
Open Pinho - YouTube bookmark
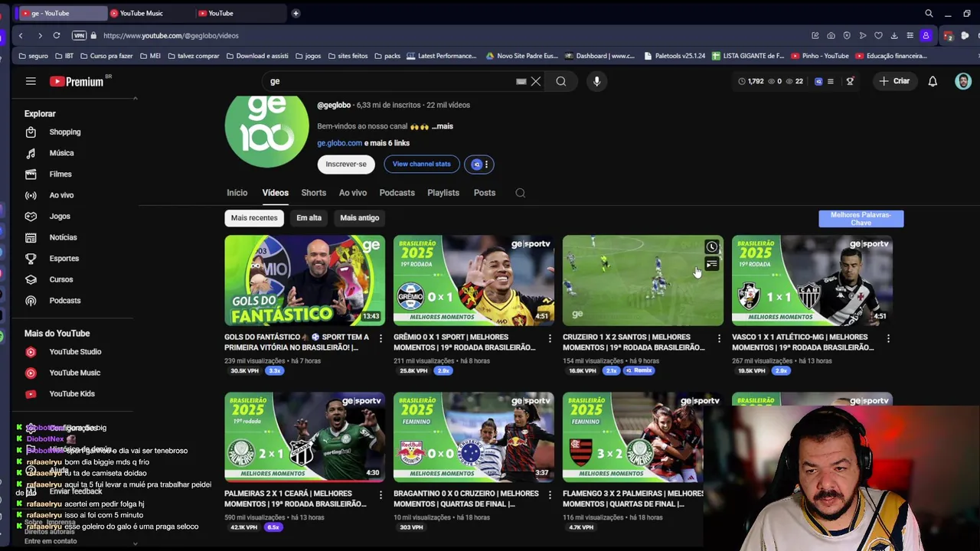coord(820,56)
